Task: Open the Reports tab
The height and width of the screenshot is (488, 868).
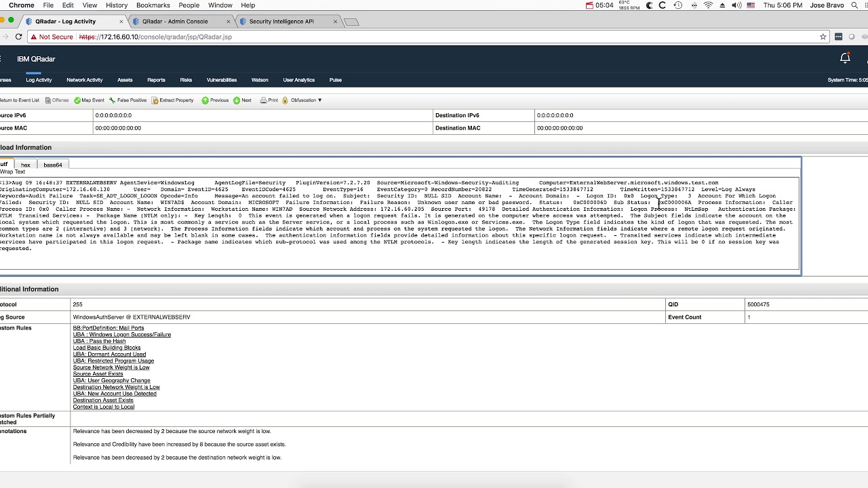Action: pos(156,80)
